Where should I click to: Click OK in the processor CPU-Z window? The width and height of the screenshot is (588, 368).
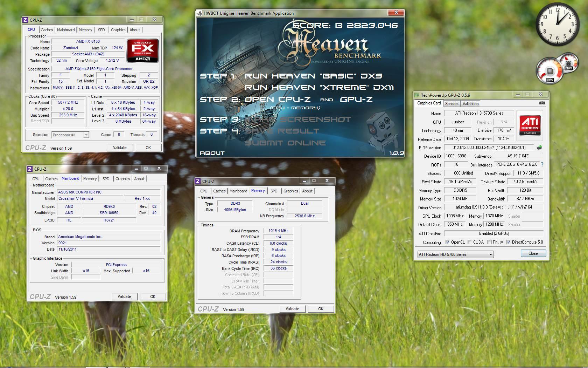[148, 148]
